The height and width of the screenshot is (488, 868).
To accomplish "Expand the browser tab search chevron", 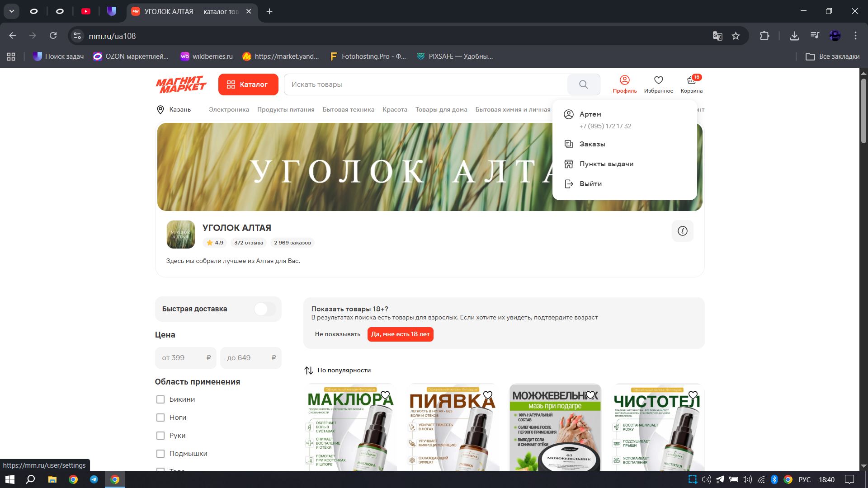I will [x=12, y=11].
